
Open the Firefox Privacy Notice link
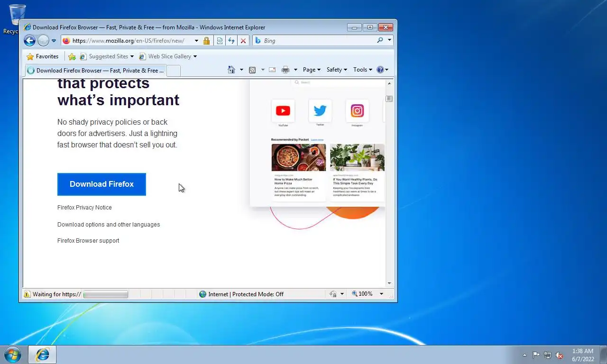[84, 208]
